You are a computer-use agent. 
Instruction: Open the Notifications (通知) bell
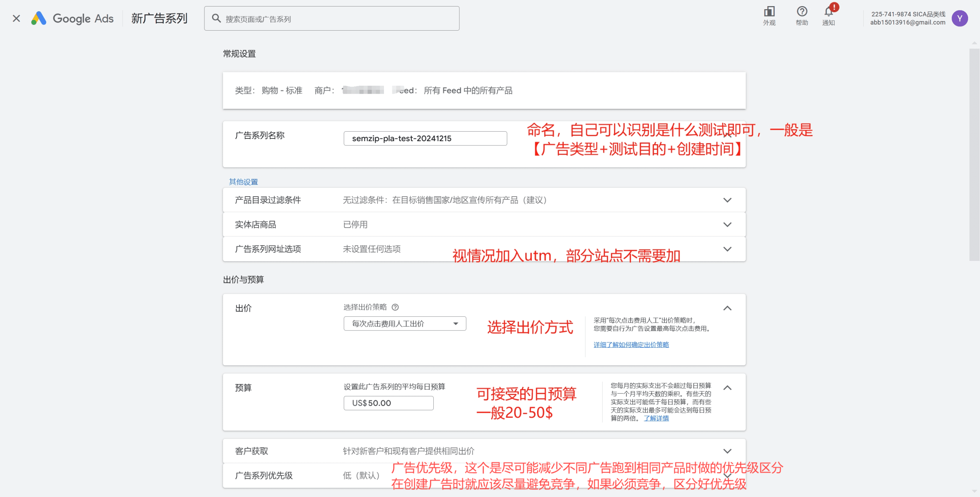coord(829,16)
